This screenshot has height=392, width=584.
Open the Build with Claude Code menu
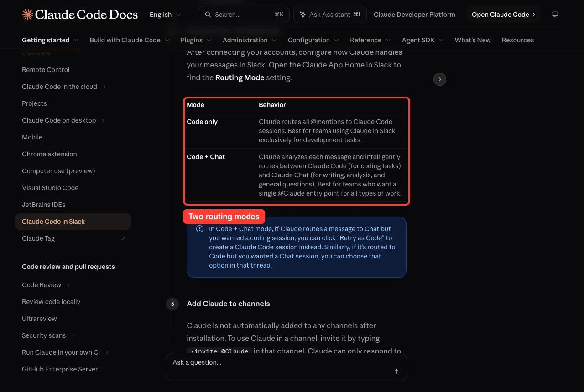pos(130,40)
